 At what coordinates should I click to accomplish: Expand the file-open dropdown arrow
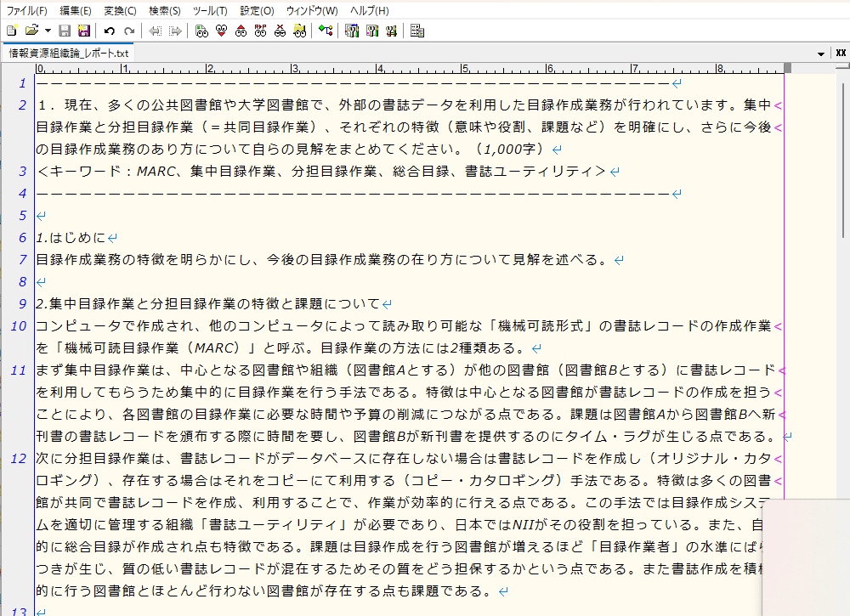click(47, 30)
